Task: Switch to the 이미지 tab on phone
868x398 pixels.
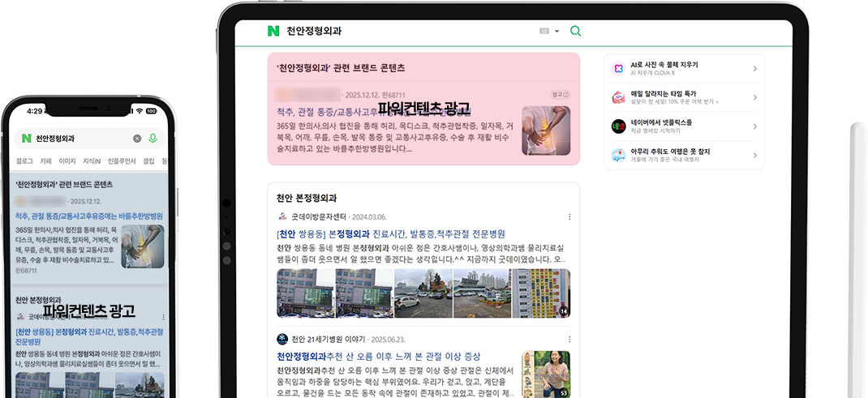Action: pos(67,161)
